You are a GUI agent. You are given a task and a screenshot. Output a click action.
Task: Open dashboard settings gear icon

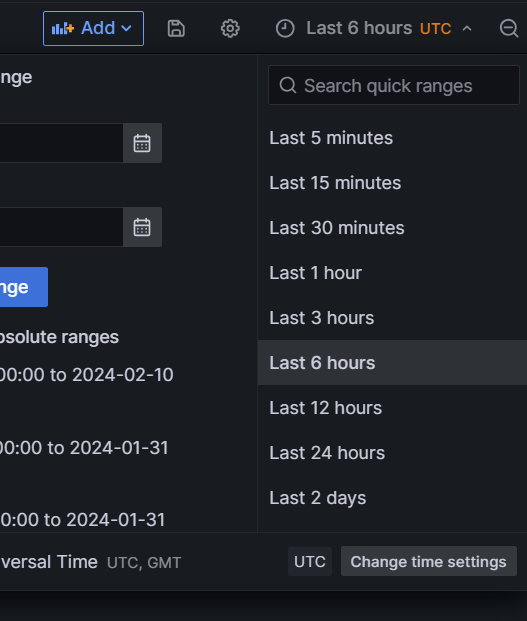(230, 29)
